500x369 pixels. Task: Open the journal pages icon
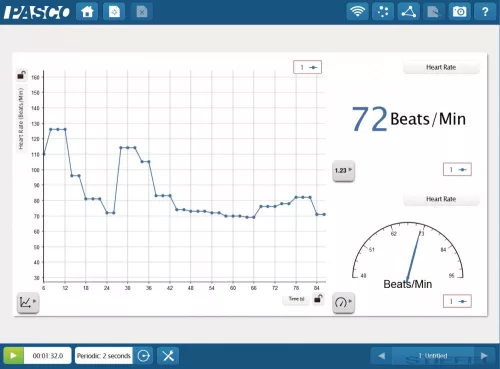coord(433,12)
